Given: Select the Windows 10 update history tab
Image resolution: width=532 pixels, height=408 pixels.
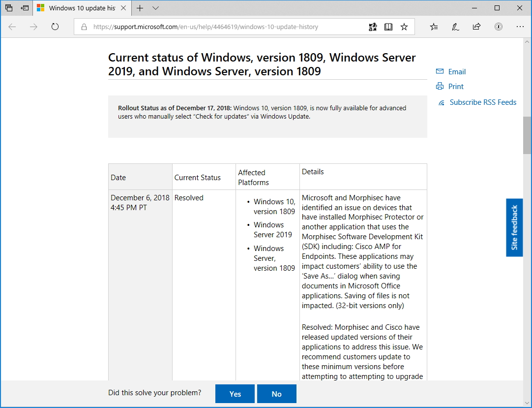Looking at the screenshot, I should [81, 8].
